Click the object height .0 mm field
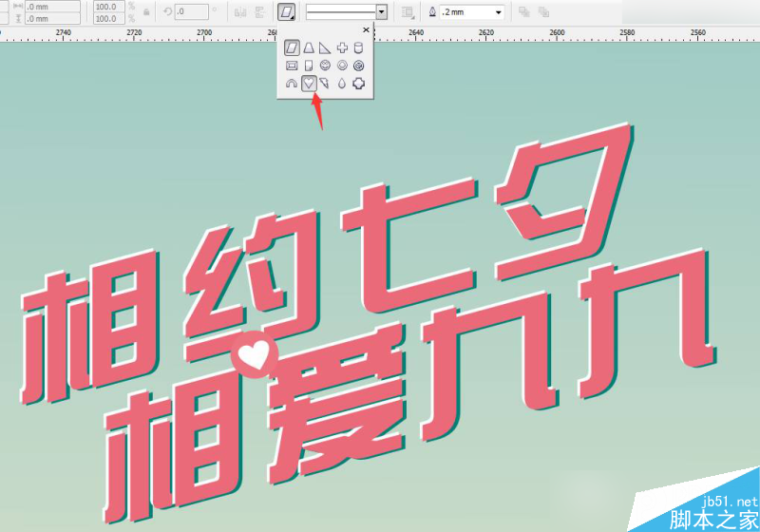 click(x=53, y=18)
